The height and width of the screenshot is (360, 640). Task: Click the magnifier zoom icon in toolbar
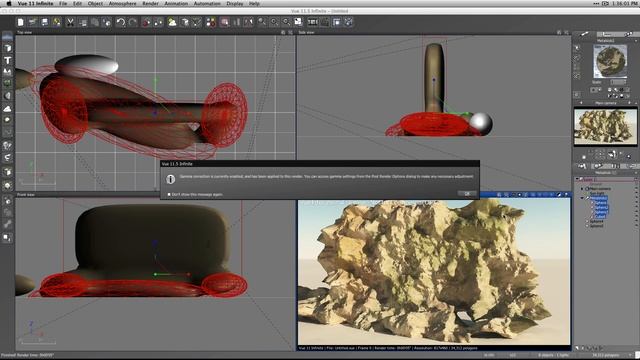pyautogui.click(x=262, y=22)
